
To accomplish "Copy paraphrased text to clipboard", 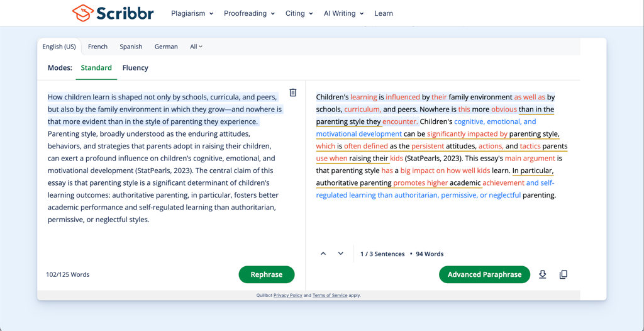I will pyautogui.click(x=563, y=274).
